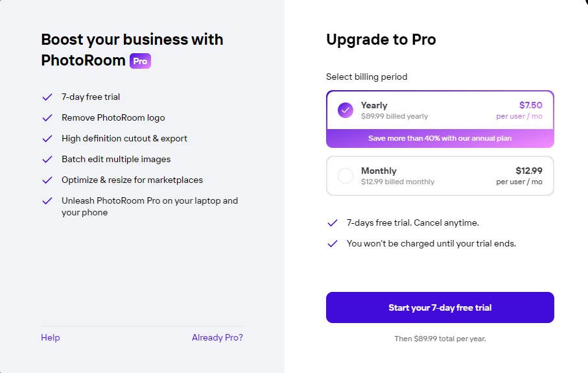Viewport: 588px width, 373px height.
Task: Click checkmark beside Cancel anytime text
Action: point(333,223)
